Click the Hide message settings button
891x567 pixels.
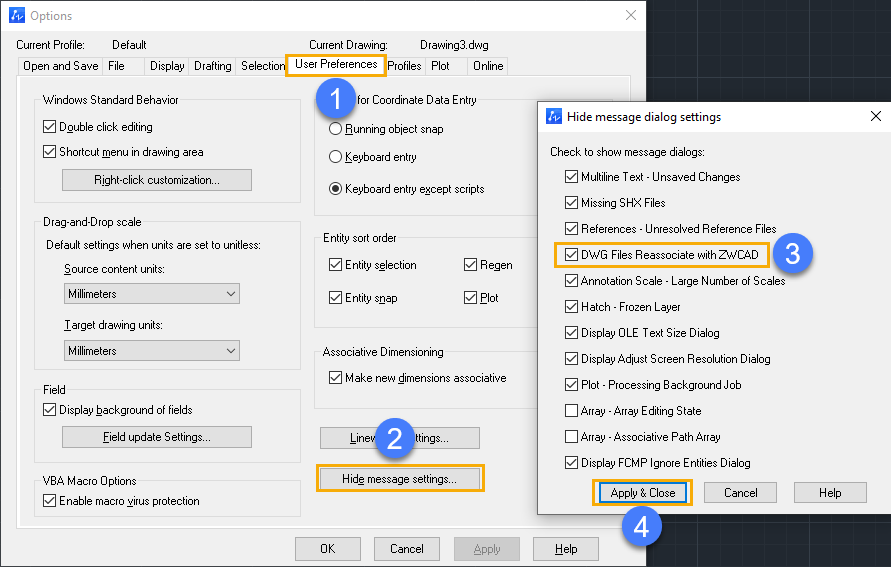[399, 479]
